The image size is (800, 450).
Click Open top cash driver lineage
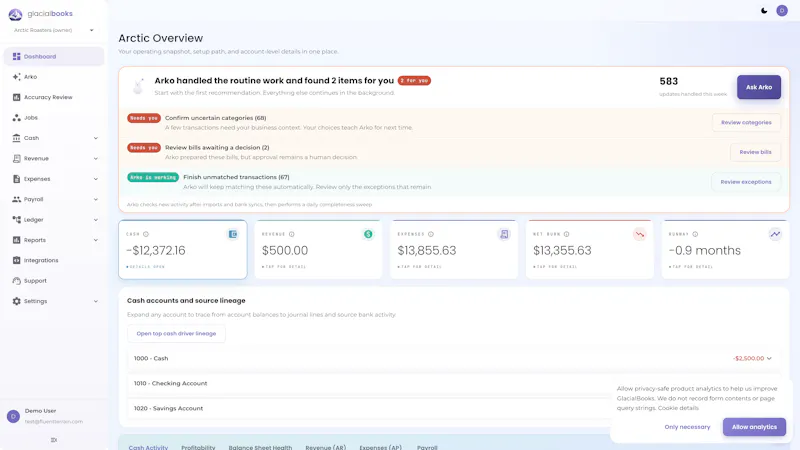tap(176, 334)
